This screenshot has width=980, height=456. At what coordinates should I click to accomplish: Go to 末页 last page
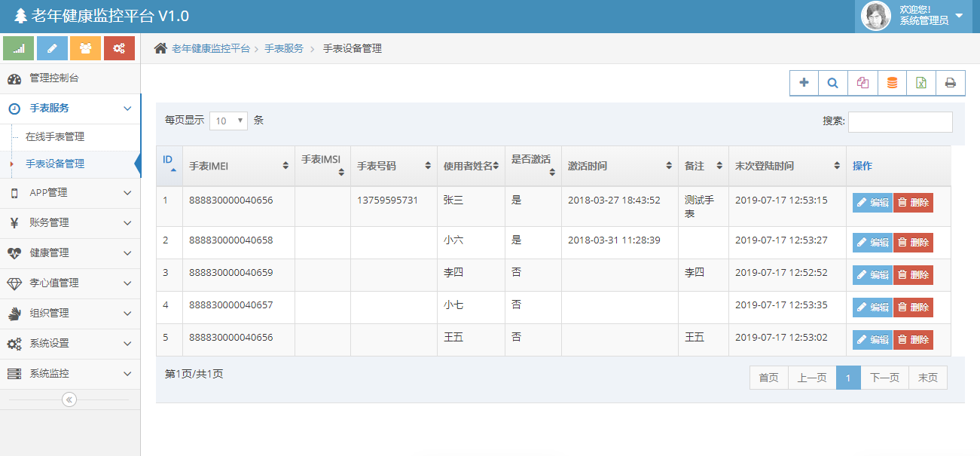pos(928,378)
